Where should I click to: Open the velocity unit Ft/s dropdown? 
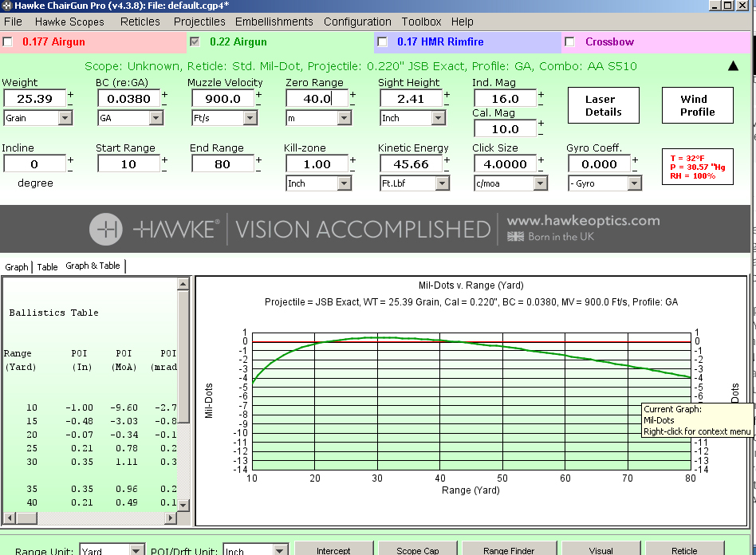tap(250, 118)
